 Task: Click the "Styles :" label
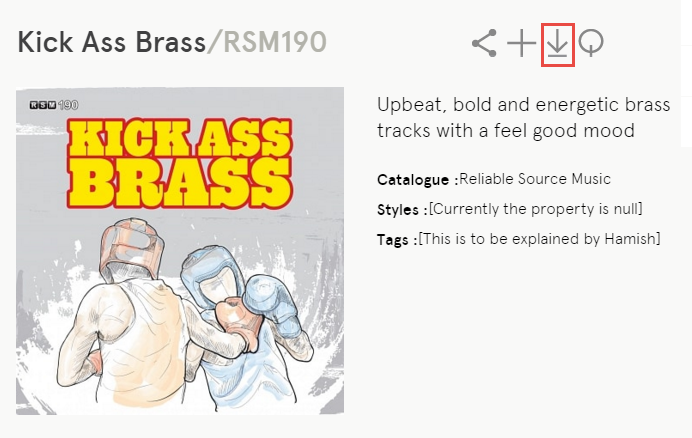pos(402,209)
